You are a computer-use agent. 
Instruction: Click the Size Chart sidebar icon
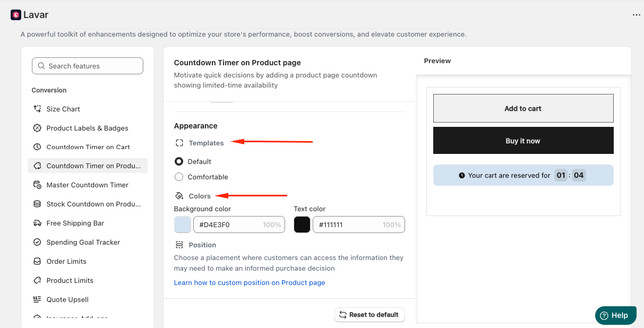(37, 109)
